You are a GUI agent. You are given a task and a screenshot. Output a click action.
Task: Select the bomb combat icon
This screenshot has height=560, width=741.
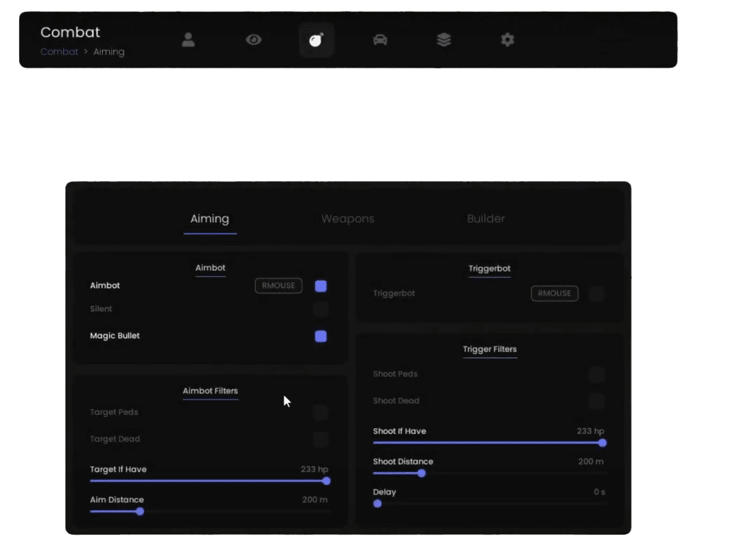316,40
